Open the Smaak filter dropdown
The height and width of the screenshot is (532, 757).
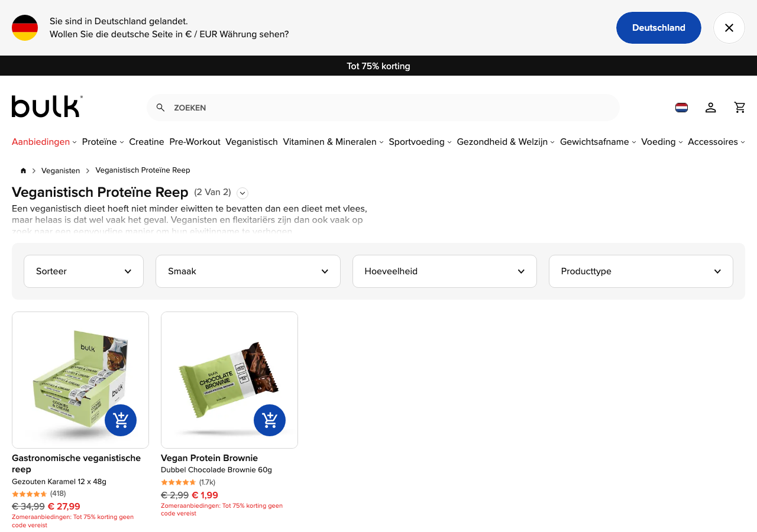tap(248, 271)
